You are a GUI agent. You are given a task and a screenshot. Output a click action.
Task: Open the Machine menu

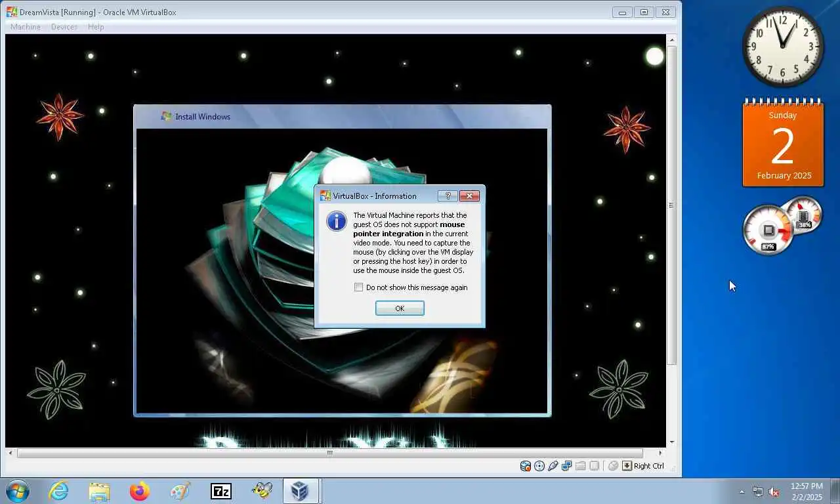26,27
